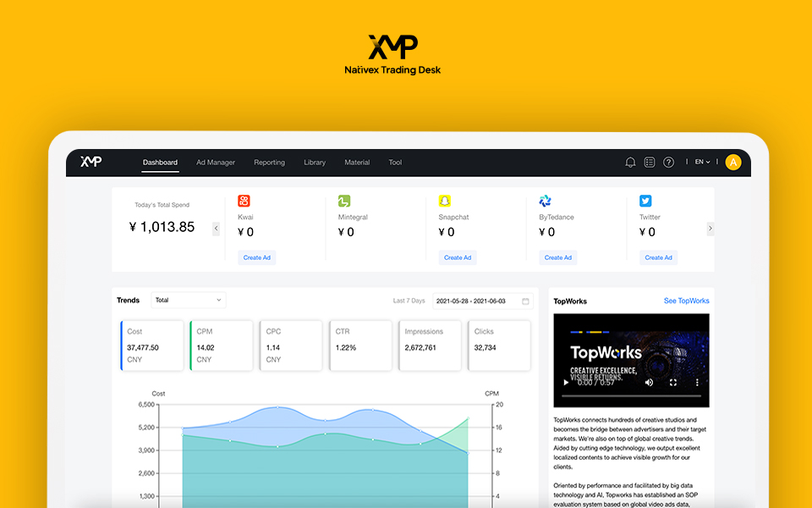This screenshot has width=812, height=508.
Task: Select the Impressions metric card
Action: click(430, 345)
